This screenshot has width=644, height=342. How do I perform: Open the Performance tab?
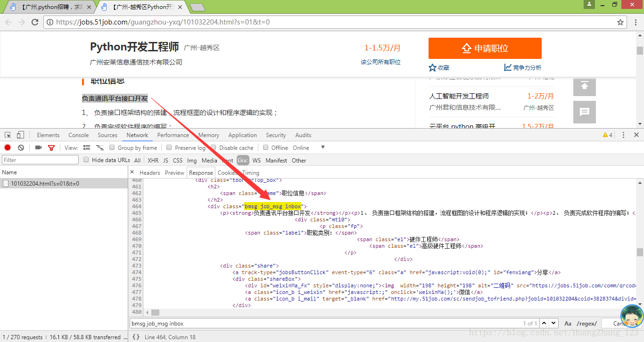pos(173,135)
